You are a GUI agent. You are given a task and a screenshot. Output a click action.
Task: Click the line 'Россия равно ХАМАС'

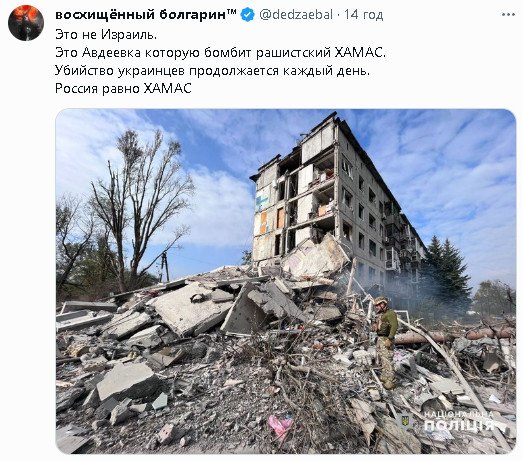click(x=123, y=88)
